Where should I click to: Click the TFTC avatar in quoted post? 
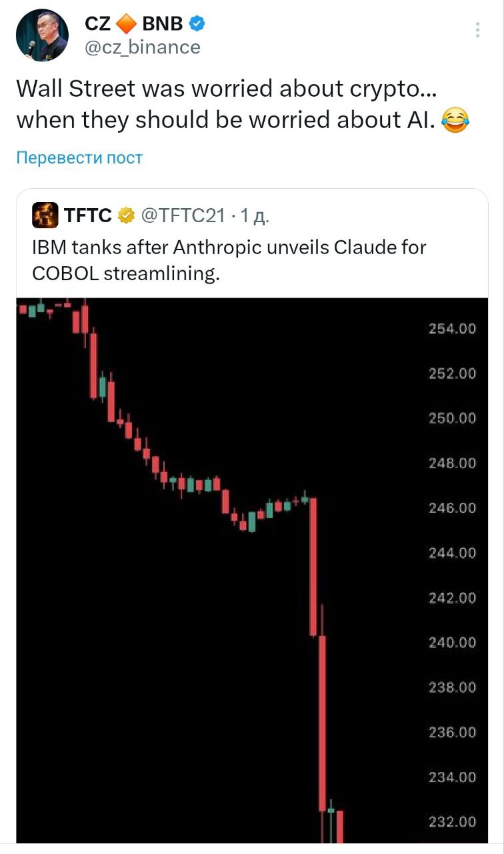click(x=45, y=215)
